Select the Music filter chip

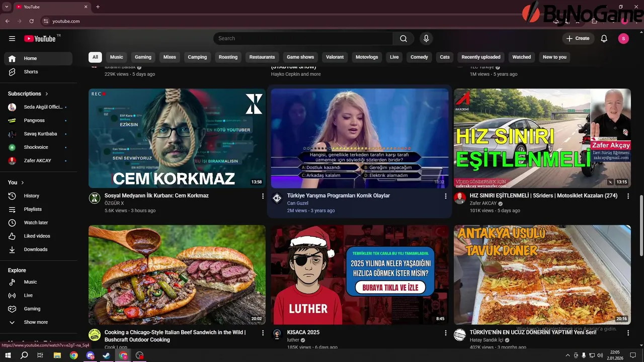click(x=117, y=57)
